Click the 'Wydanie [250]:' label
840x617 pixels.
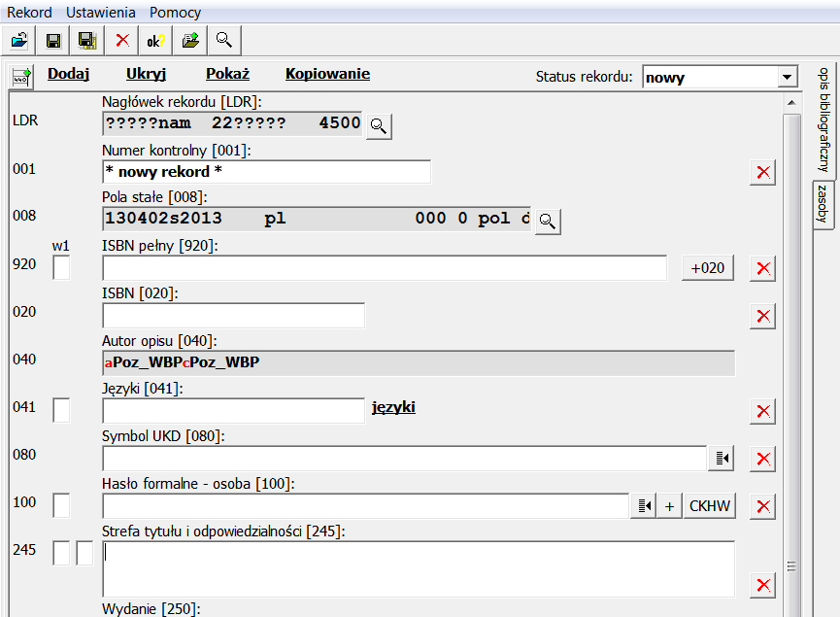[151, 609]
